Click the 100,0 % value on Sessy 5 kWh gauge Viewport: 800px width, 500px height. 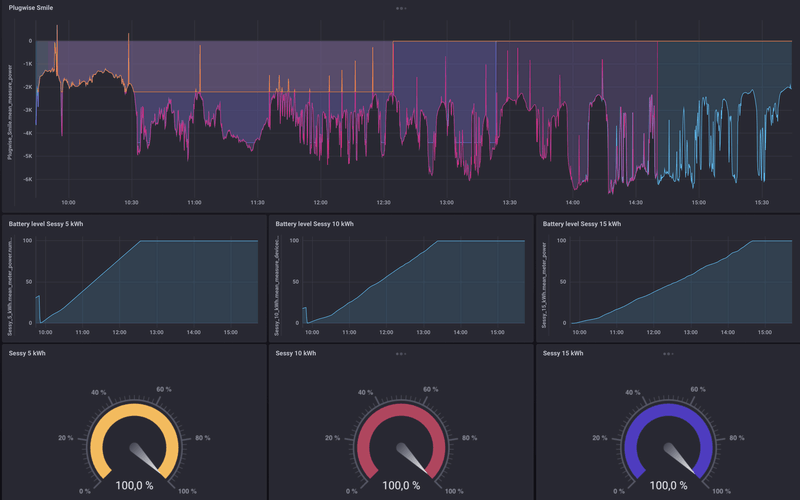click(134, 485)
